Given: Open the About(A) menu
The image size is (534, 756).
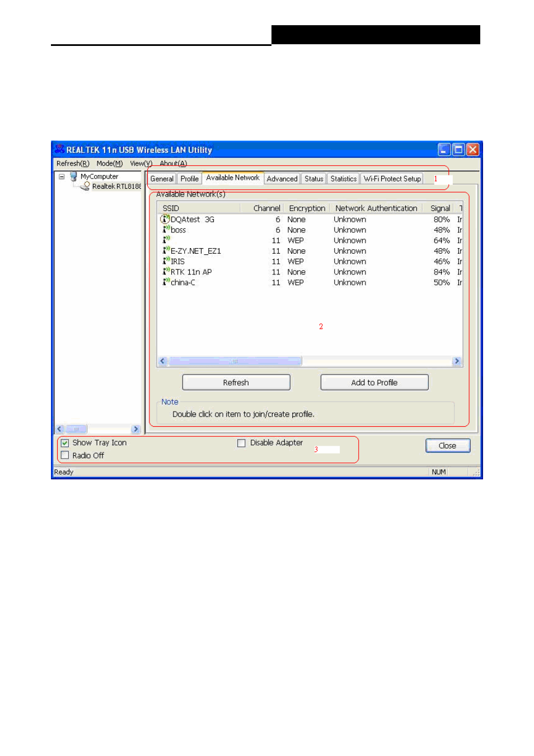Looking at the screenshot, I should [x=174, y=164].
